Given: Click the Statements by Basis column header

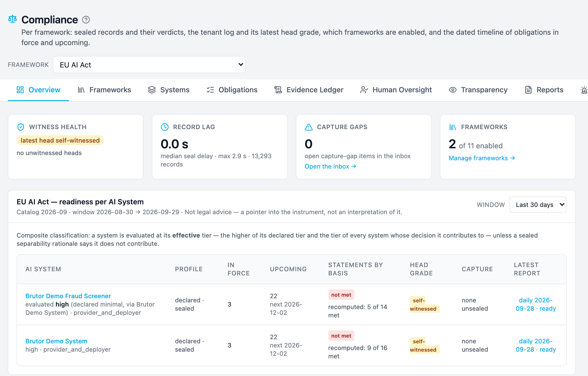Looking at the screenshot, I should pyautogui.click(x=355, y=269).
